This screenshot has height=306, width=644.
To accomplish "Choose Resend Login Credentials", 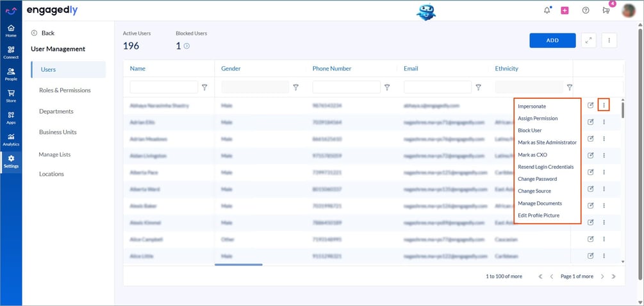I will (546, 167).
